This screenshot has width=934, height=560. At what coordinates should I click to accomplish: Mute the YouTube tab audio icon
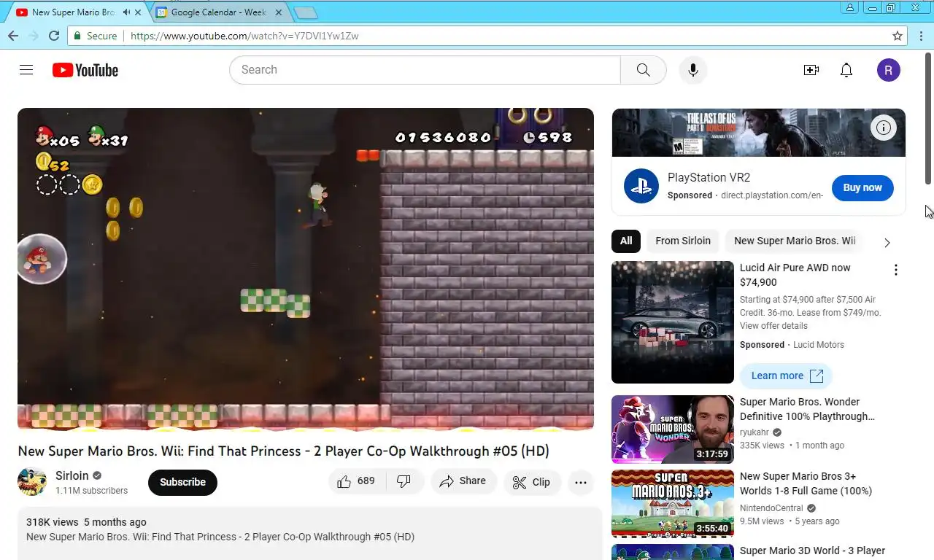point(126,12)
